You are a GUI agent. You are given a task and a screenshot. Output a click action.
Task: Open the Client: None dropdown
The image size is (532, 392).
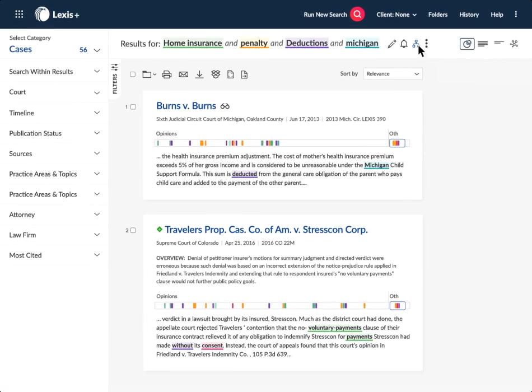pyautogui.click(x=396, y=15)
